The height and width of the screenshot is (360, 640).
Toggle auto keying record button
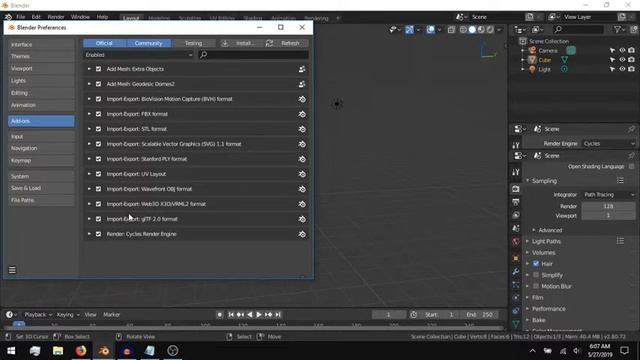point(220,315)
